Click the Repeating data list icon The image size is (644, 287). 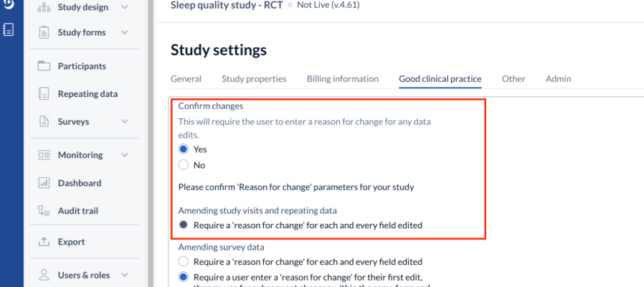(44, 94)
